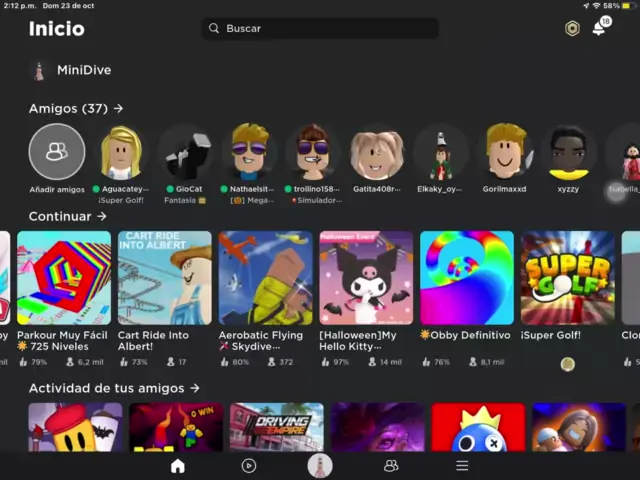Viewport: 640px width, 480px height.
Task: Open the notifications bell with 18 badge
Action: [x=599, y=28]
